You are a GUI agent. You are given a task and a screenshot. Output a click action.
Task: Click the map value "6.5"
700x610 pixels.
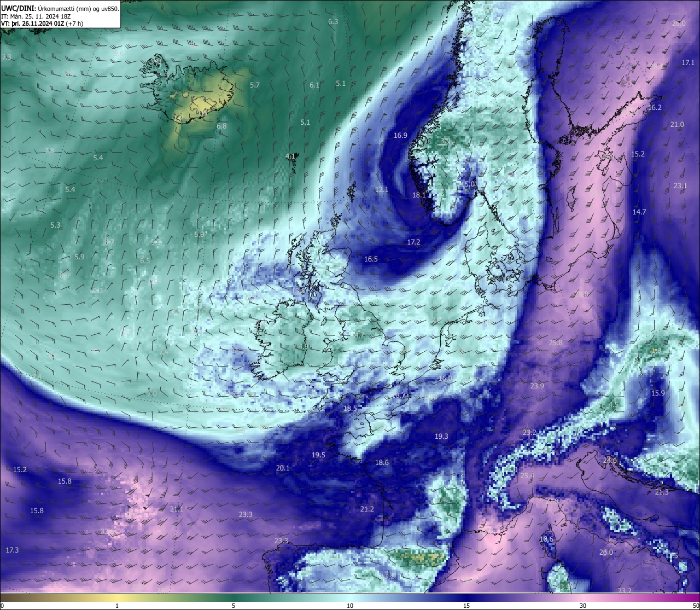click(145, 261)
